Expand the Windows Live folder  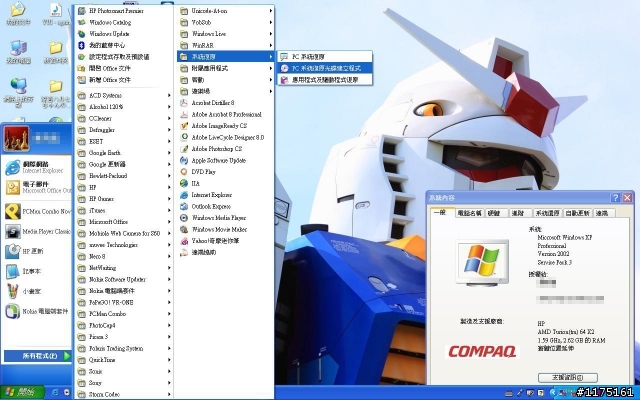click(x=226, y=34)
